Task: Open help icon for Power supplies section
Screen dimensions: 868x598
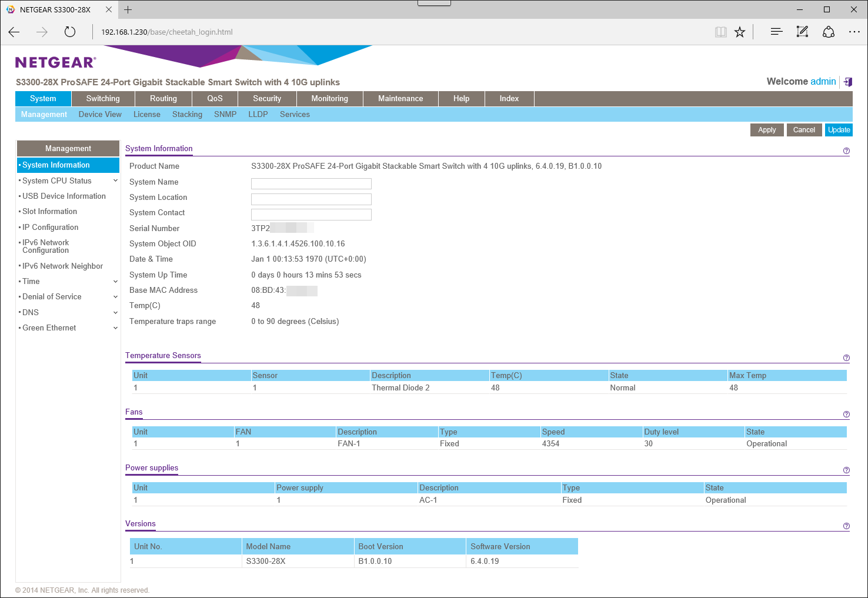Action: [x=846, y=470]
